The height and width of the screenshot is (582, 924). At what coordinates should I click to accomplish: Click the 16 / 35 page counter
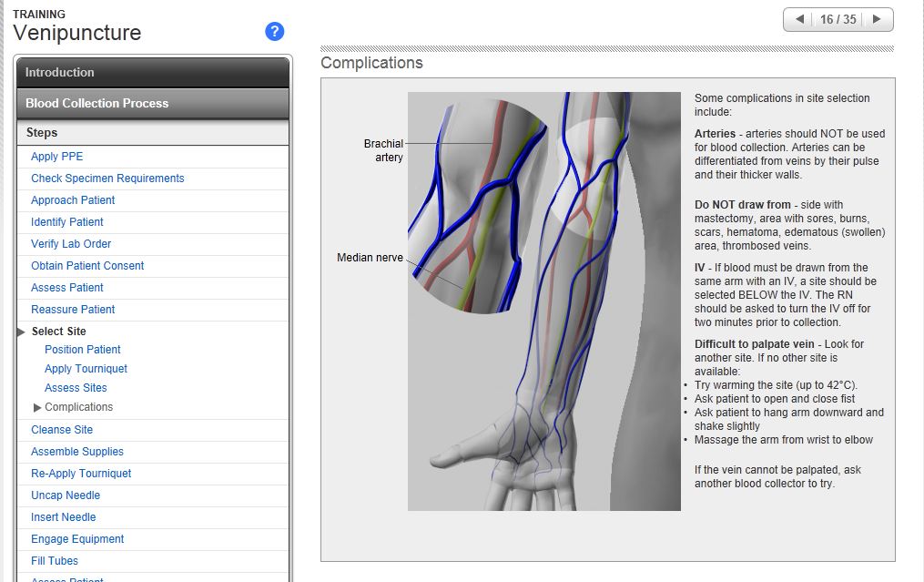[x=838, y=19]
